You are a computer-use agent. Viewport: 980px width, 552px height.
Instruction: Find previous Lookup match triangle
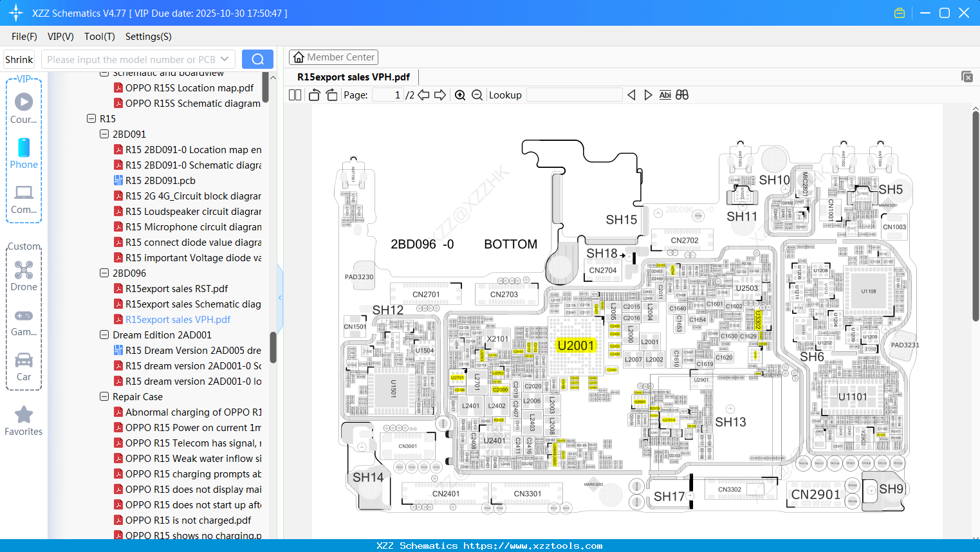tap(631, 95)
